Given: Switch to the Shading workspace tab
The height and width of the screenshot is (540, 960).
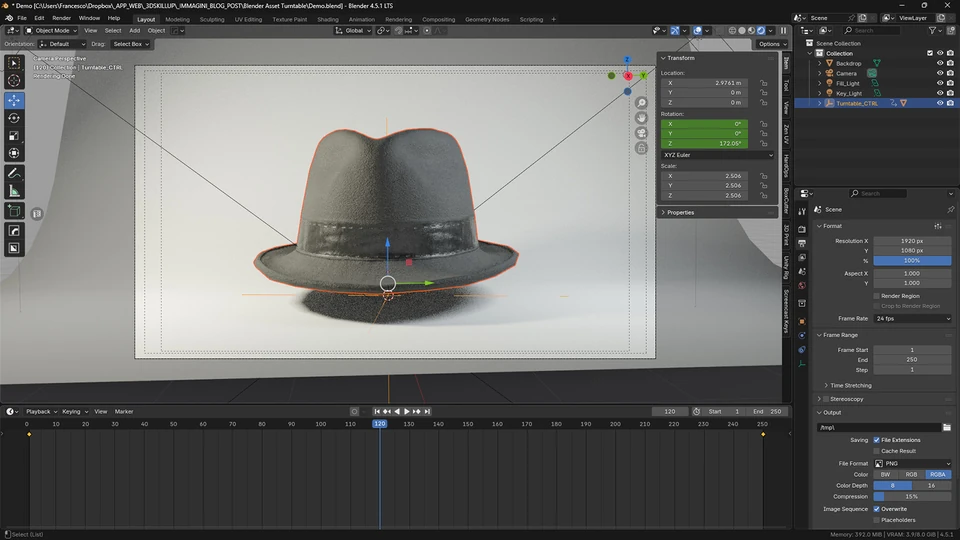Looking at the screenshot, I should click(328, 20).
